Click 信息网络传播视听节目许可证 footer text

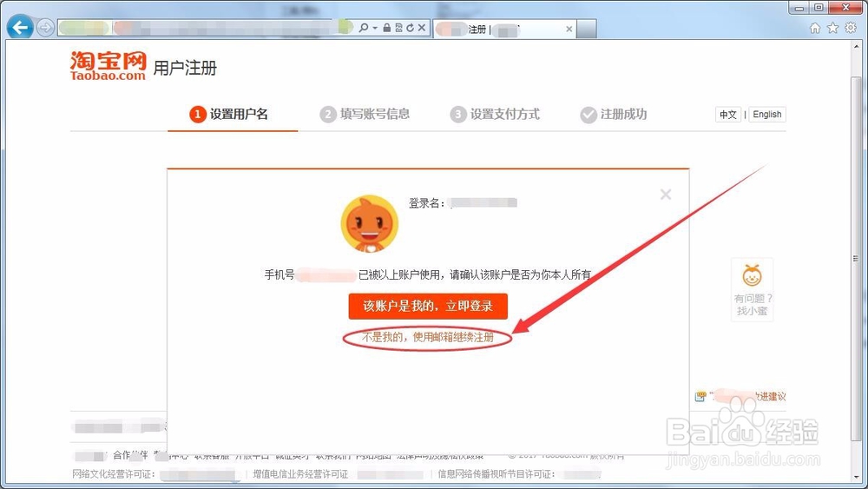click(496, 474)
